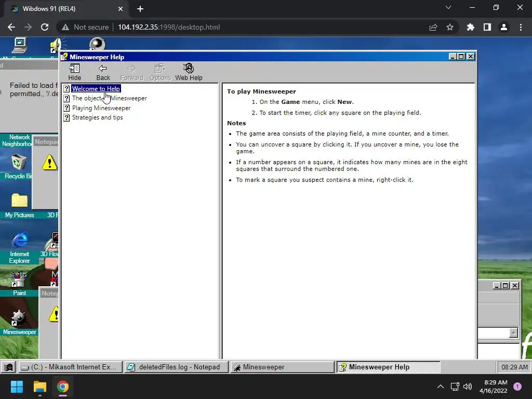Click the Chrome icon in the Windows taskbar

tap(63, 387)
